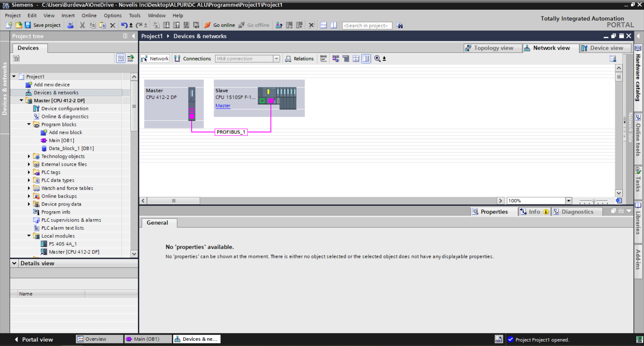Click the Start runtime (RT) icon
Image resolution: width=644 pixels, height=346 pixels.
tap(197, 25)
